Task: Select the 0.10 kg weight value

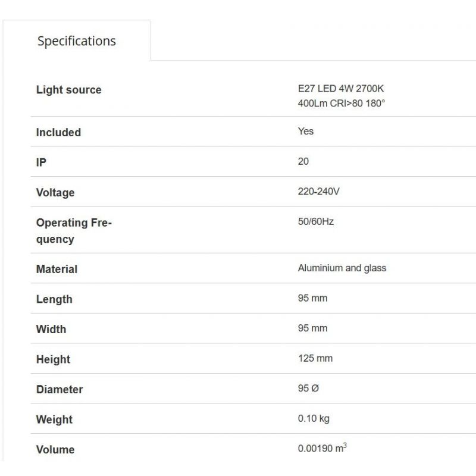Action: (x=314, y=418)
